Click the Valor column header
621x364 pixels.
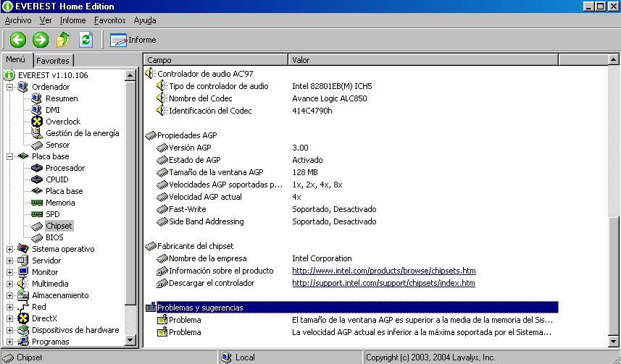point(423,60)
